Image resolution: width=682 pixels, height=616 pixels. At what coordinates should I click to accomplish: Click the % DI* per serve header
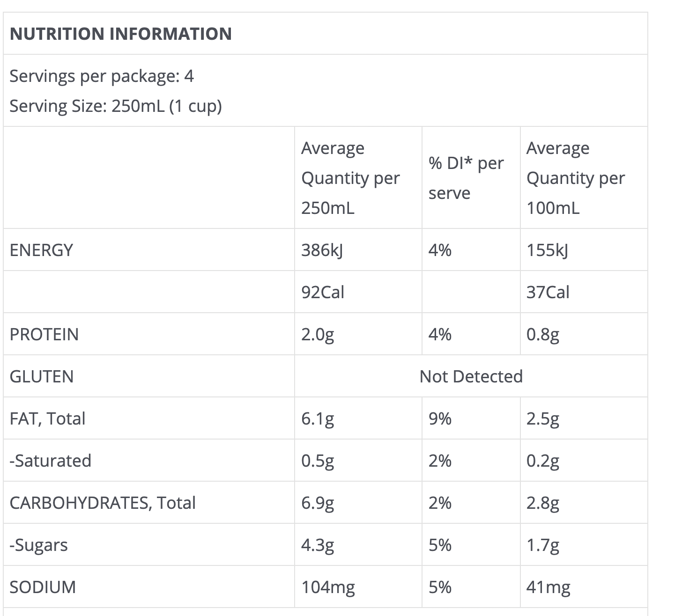coord(466,178)
